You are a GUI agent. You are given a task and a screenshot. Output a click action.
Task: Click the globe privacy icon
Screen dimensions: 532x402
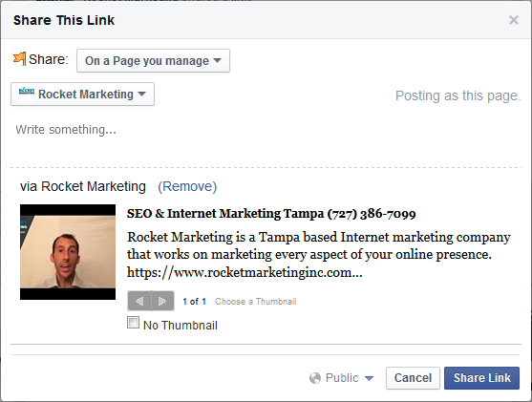(315, 378)
